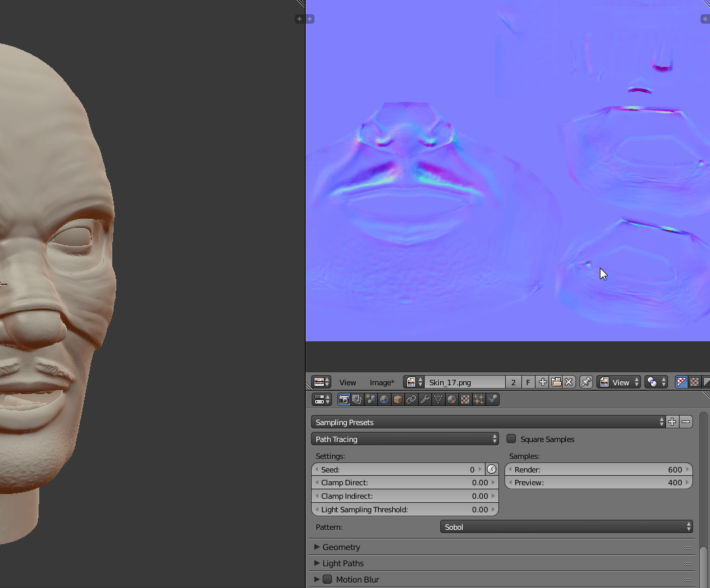
Task: Click the Render samples field
Action: pos(598,470)
